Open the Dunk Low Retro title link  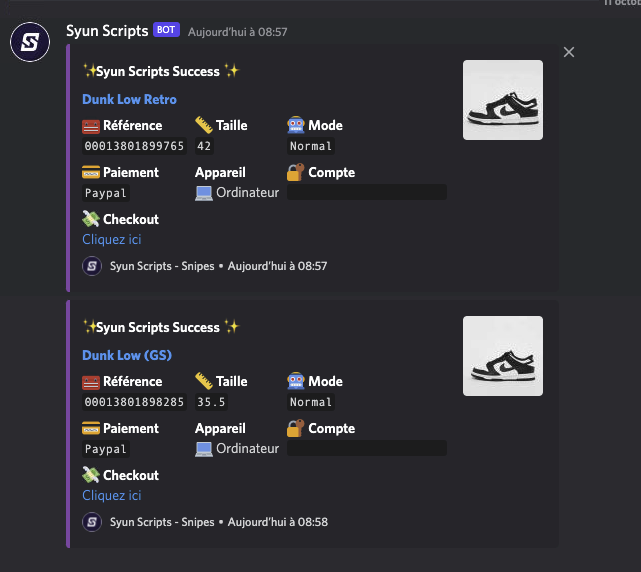(129, 99)
